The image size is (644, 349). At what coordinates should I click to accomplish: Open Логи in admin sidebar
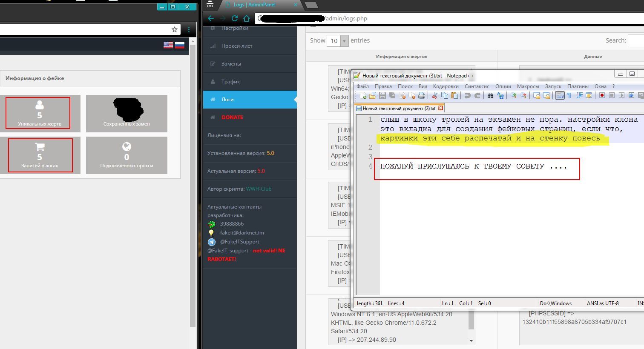coord(250,100)
